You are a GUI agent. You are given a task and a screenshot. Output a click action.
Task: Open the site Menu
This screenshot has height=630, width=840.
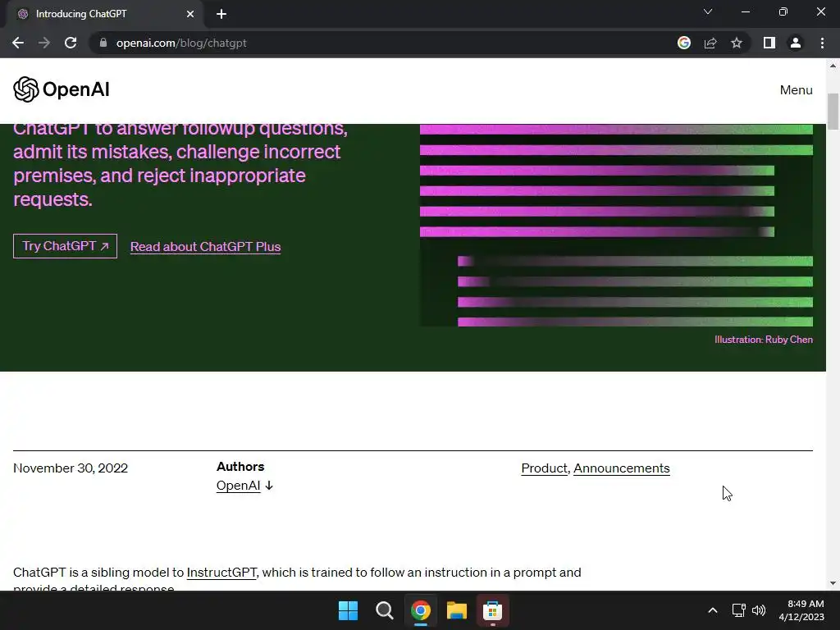pos(796,90)
